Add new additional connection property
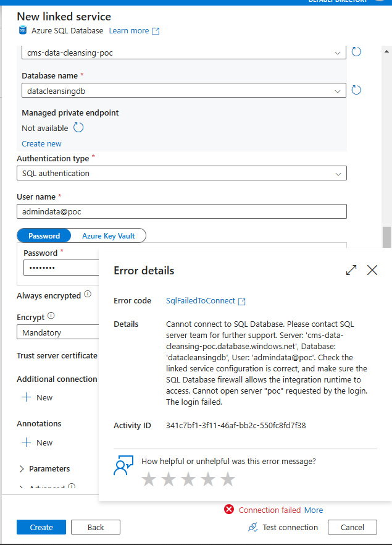Screen dimensions: 392x545 (37, 397)
